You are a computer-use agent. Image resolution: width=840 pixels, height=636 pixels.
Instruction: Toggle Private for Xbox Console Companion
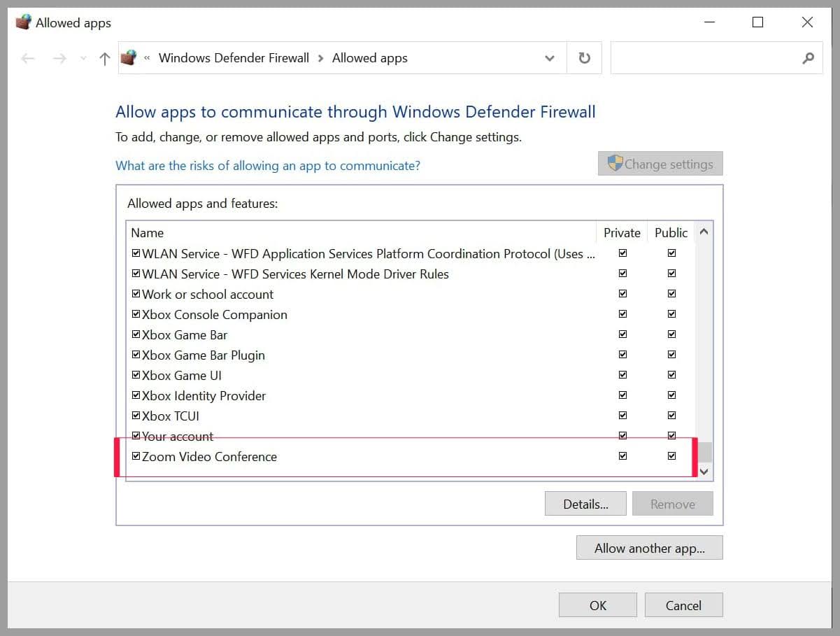tap(622, 314)
